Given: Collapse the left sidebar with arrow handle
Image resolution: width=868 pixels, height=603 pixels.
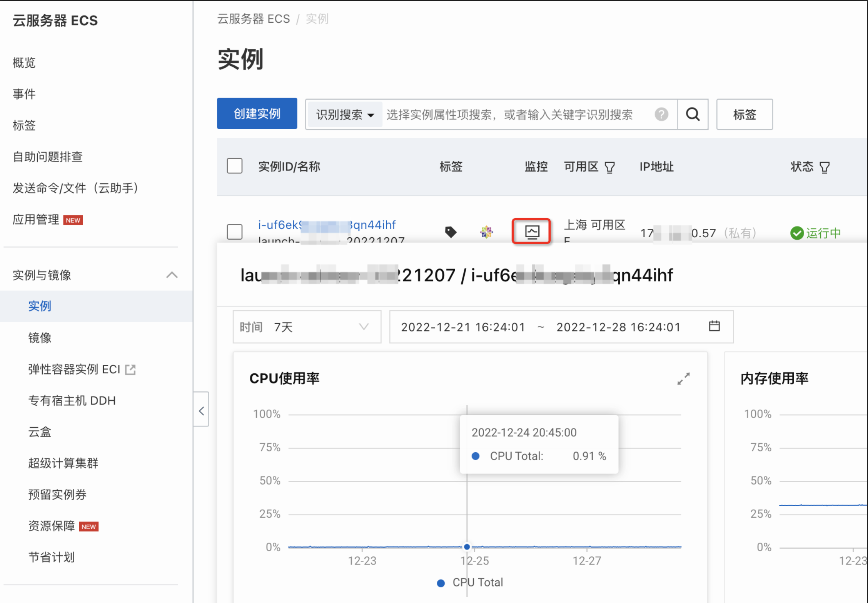Looking at the screenshot, I should pos(201,411).
